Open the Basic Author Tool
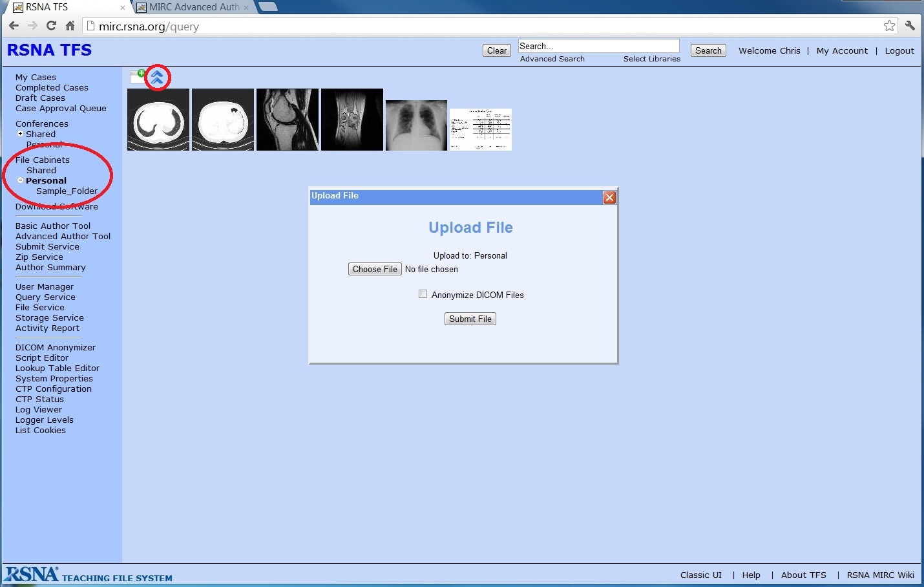 [x=53, y=226]
